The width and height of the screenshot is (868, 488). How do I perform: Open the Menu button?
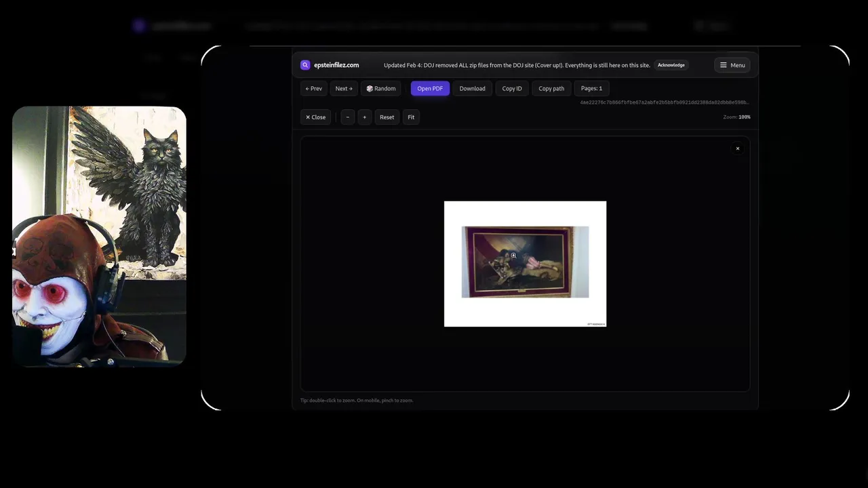click(732, 65)
